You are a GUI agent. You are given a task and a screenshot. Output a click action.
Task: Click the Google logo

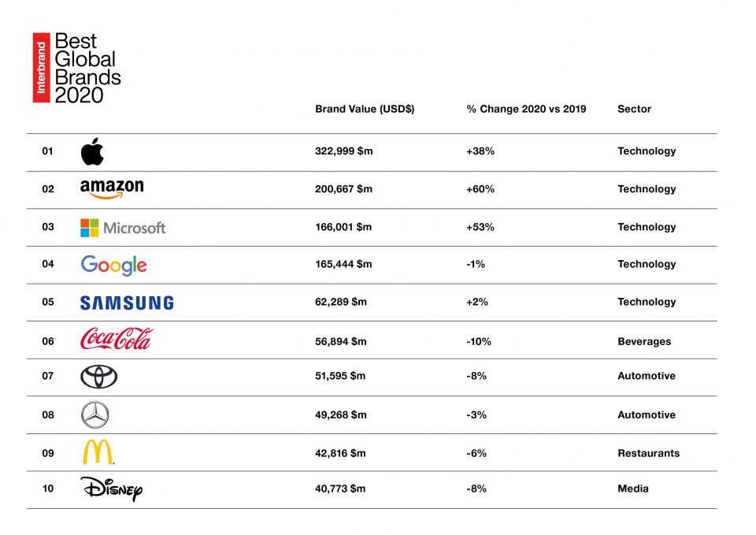[113, 266]
